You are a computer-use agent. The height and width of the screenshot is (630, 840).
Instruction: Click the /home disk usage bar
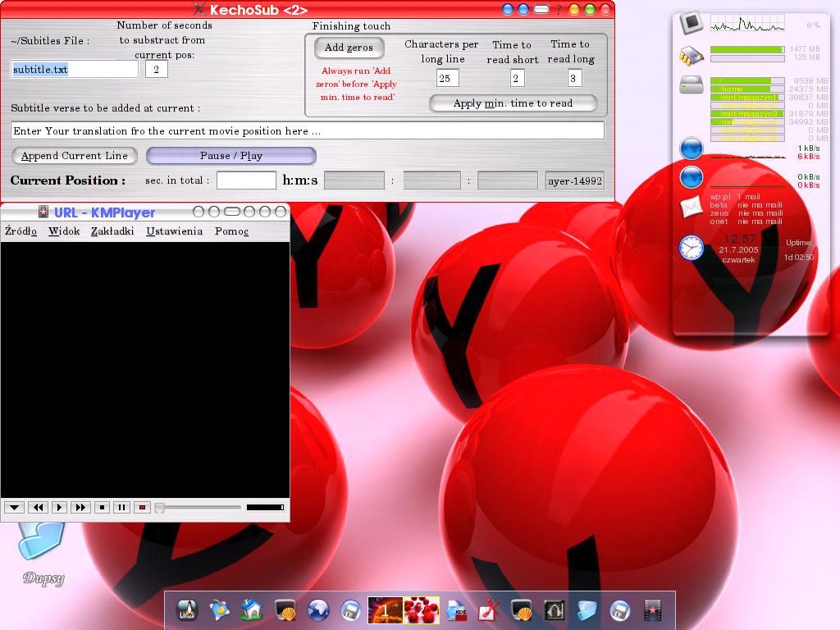click(747, 89)
